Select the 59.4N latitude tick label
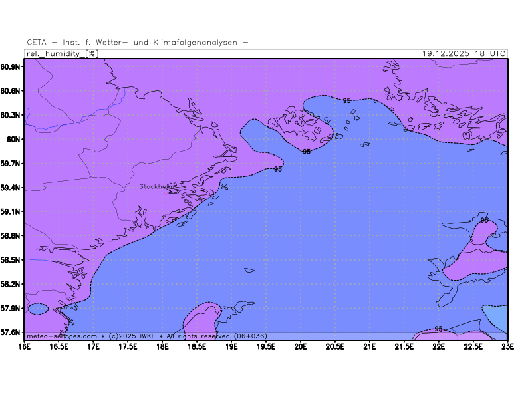Image resolution: width=532 pixels, height=399 pixels. [11, 188]
